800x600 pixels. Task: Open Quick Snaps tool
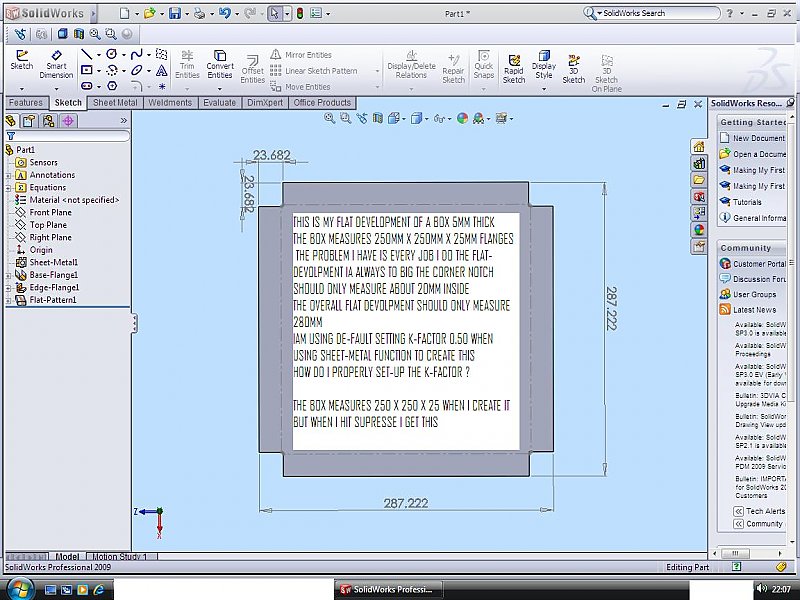(x=483, y=64)
